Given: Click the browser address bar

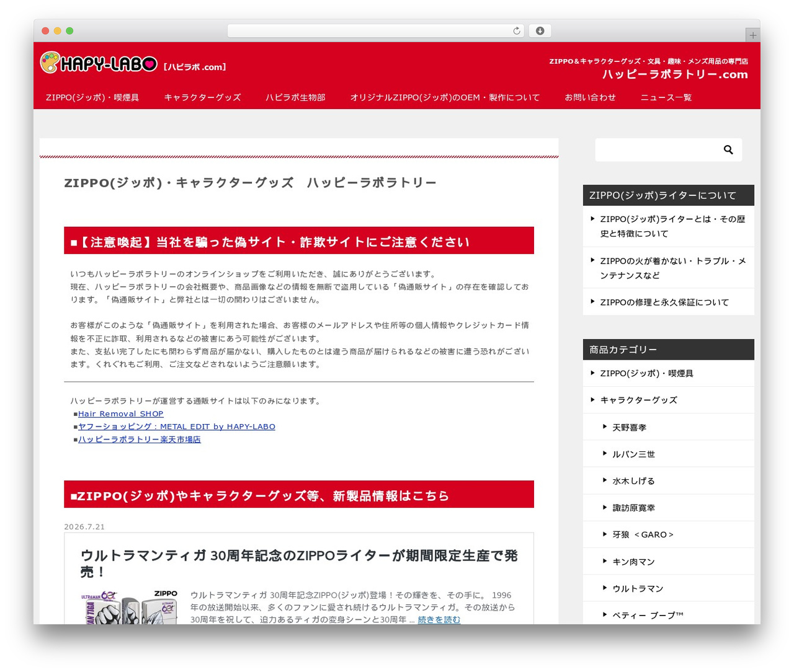Looking at the screenshot, I should (x=375, y=31).
